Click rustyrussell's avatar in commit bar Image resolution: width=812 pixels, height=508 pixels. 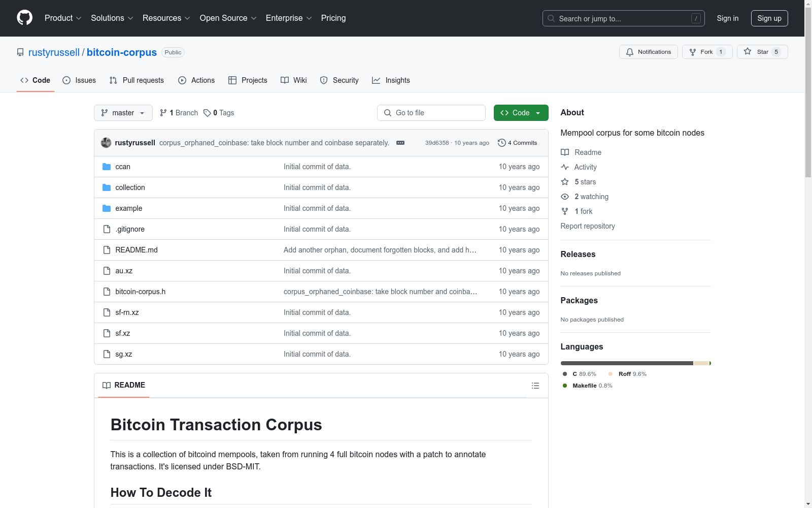106,143
